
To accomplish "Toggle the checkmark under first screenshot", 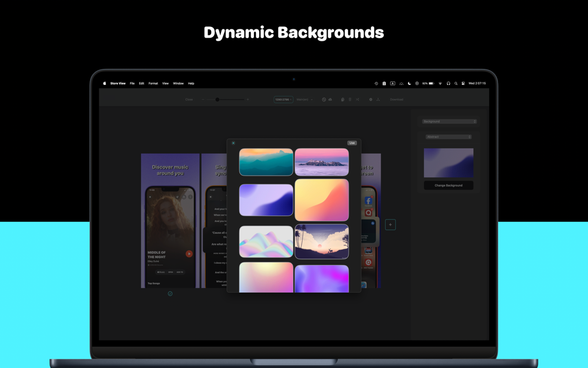I will [x=170, y=293].
